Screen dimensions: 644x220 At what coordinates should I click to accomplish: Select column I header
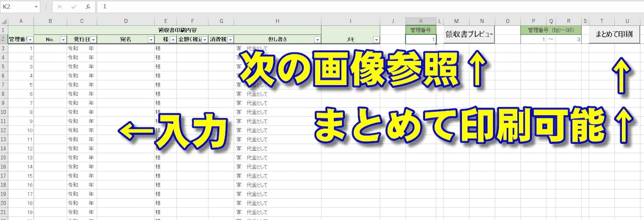pyautogui.click(x=351, y=21)
